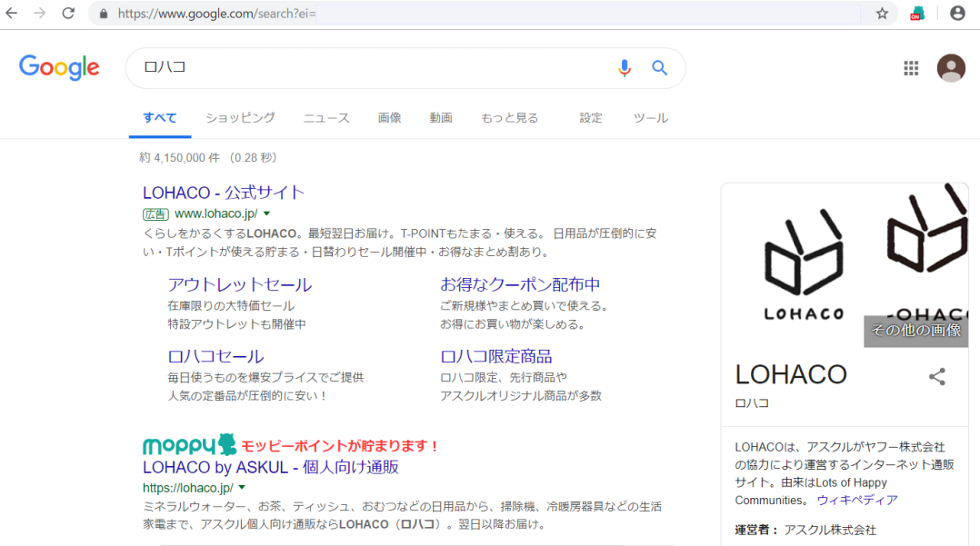View site info via the padlock icon
The height and width of the screenshot is (546, 980).
104,13
